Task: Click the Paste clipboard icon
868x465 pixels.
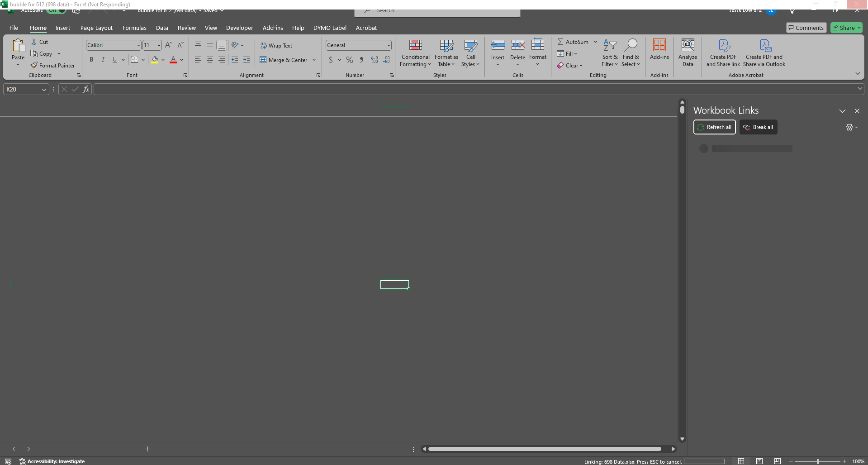Action: point(18,46)
